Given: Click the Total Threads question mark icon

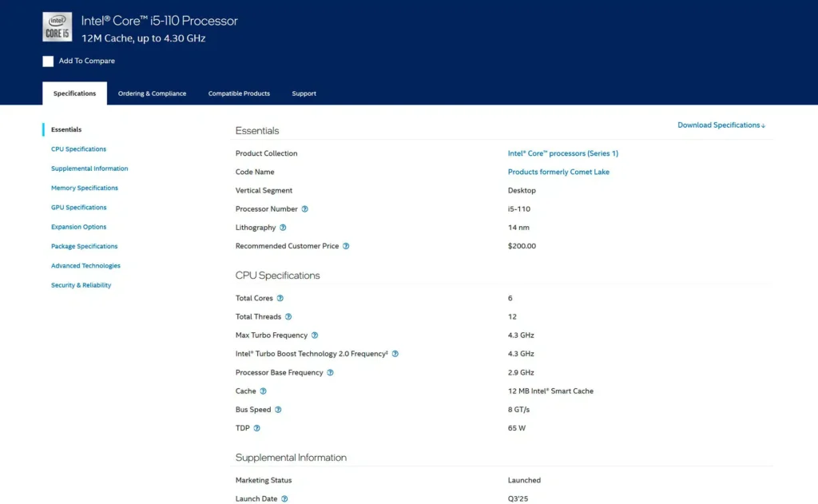Looking at the screenshot, I should (x=288, y=317).
